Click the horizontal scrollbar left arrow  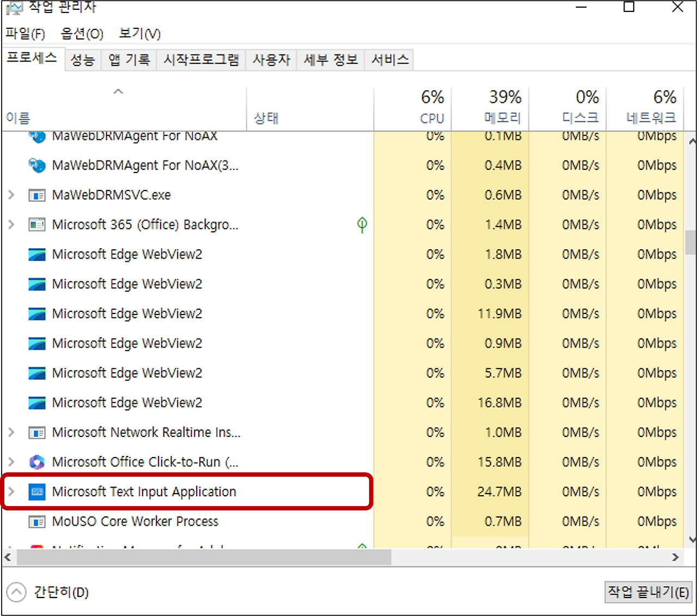click(8, 557)
